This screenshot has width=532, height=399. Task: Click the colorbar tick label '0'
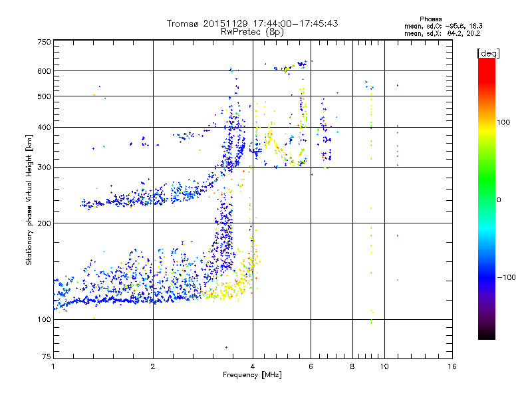pyautogui.click(x=499, y=200)
